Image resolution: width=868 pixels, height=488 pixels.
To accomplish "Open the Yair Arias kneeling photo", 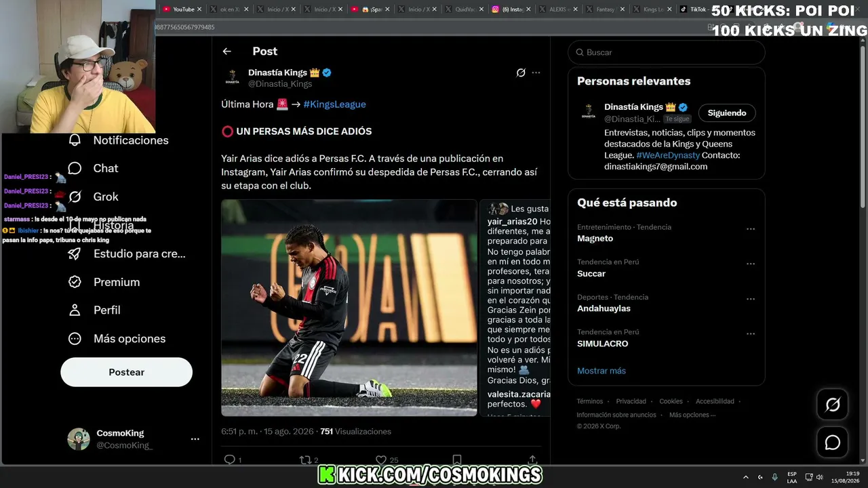I will 349,308.
